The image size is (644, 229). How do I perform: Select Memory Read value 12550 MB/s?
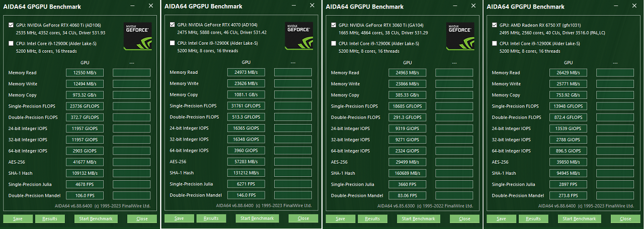coord(85,72)
